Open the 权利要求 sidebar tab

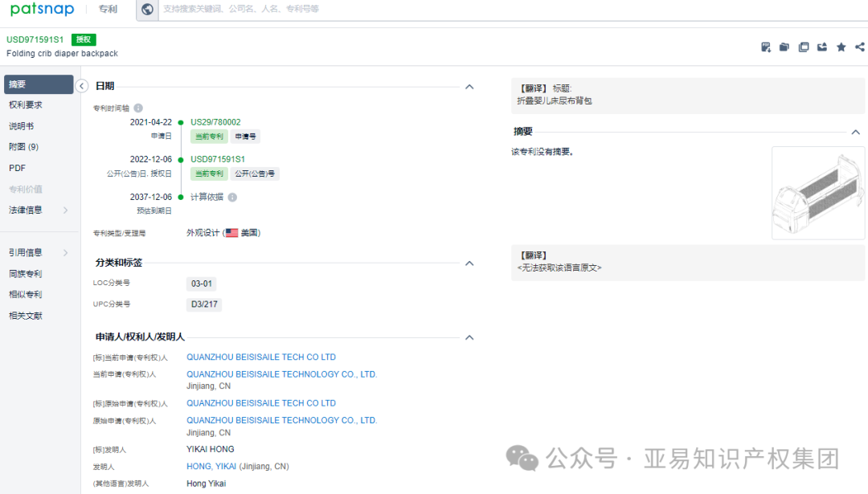(x=26, y=105)
